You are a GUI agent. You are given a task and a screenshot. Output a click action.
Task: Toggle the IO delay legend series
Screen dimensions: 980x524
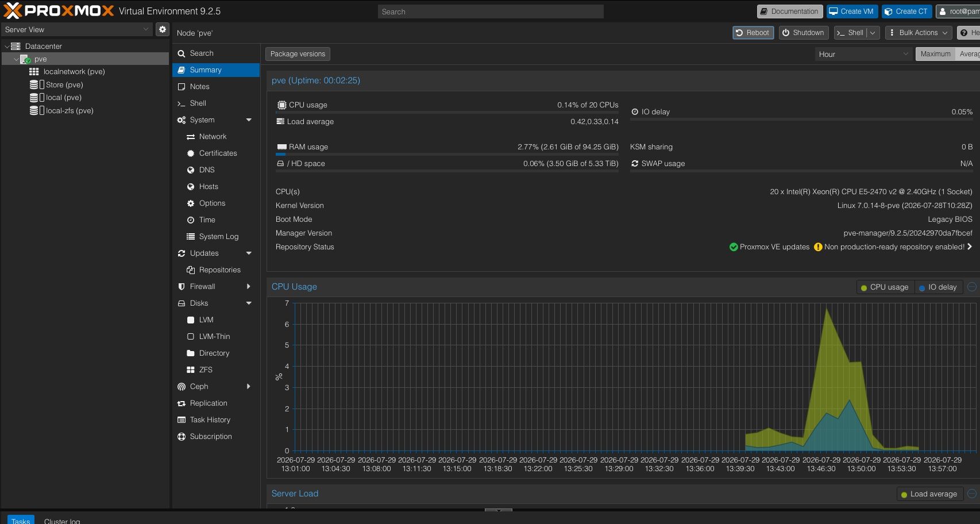point(937,287)
